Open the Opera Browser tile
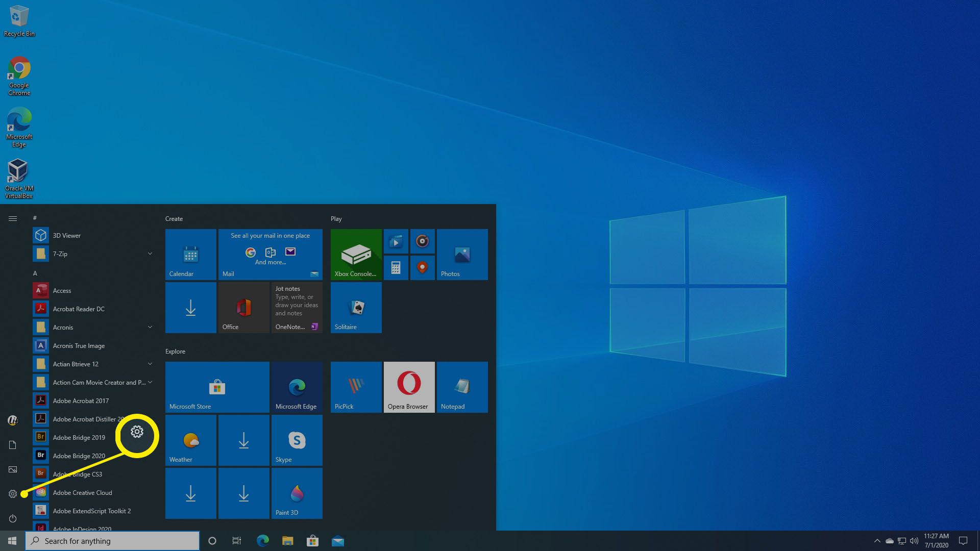 409,387
